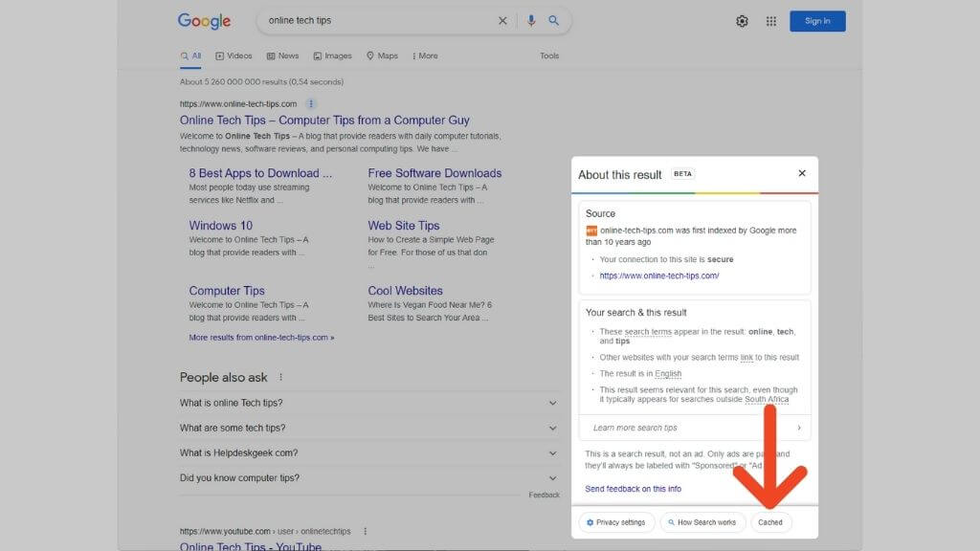Open Online Tech Tips - YouTube result
980x551 pixels.
[251, 546]
